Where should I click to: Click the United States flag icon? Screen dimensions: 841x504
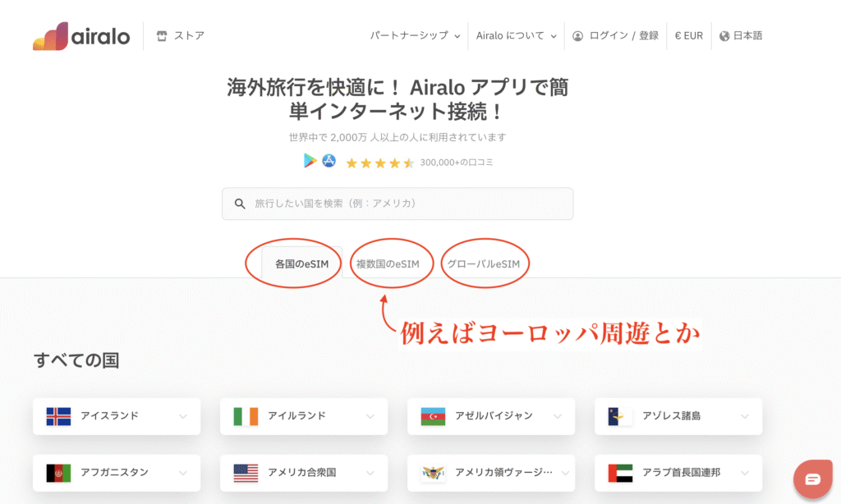coord(246,473)
